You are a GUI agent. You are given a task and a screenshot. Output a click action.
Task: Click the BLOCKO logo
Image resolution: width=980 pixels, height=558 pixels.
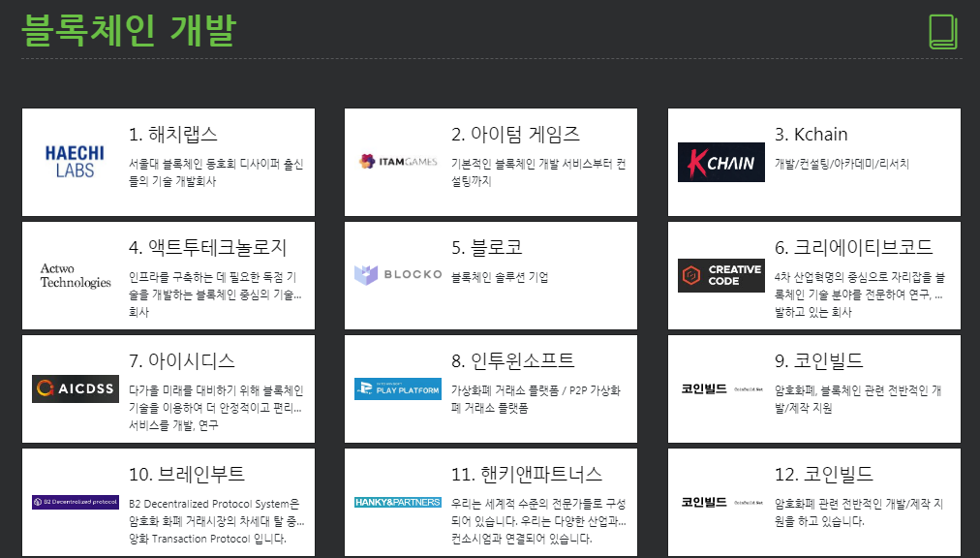click(x=397, y=275)
